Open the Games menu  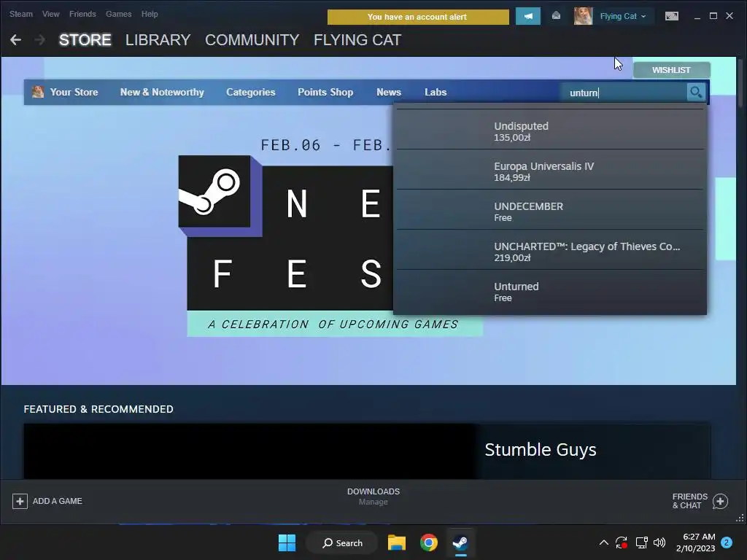(x=119, y=15)
